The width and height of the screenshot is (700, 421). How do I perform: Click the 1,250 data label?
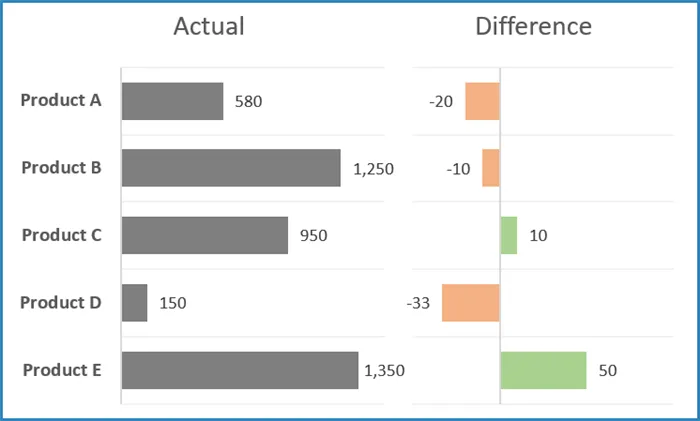pos(373,169)
